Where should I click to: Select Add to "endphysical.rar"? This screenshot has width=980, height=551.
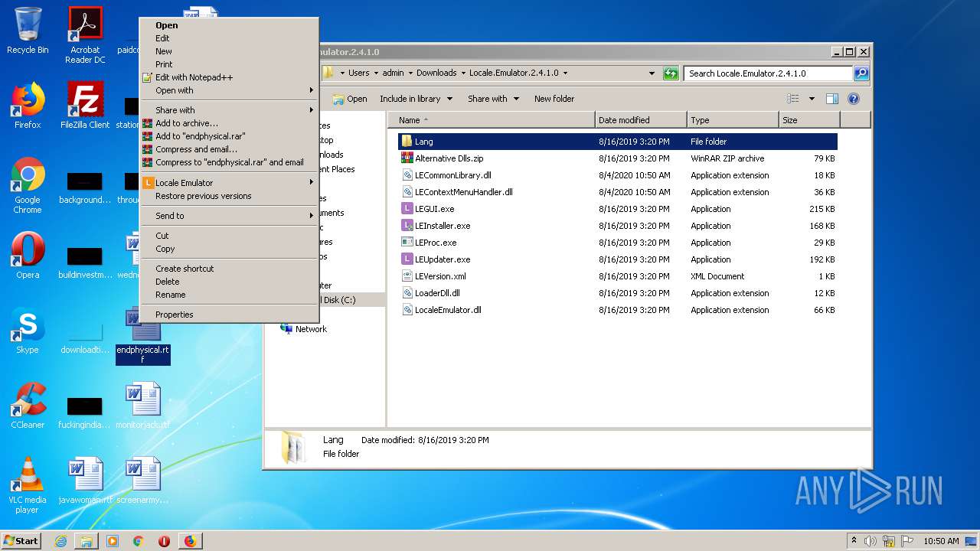229,136
